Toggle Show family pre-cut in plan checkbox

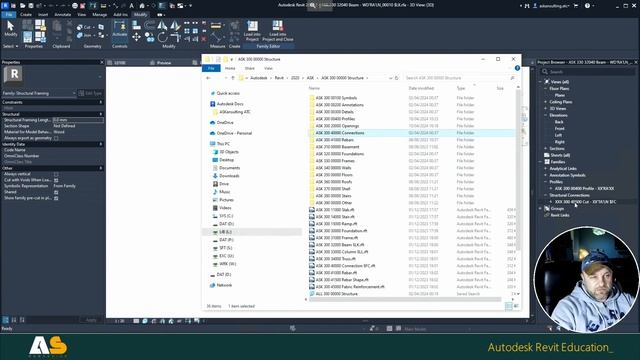[x=56, y=198]
